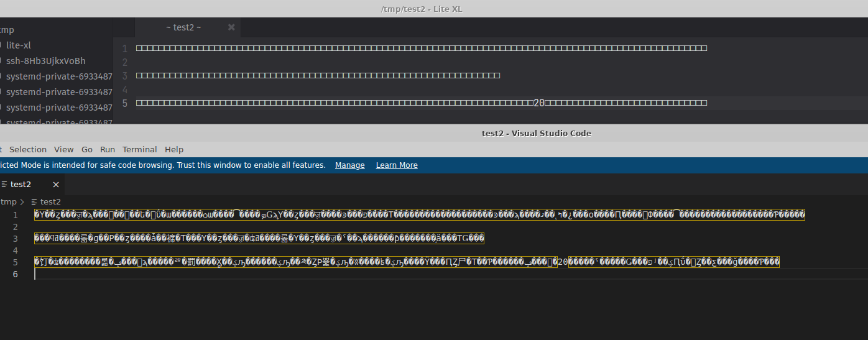
Task: Click line number 2 in Lite XL gutter
Action: coord(124,62)
